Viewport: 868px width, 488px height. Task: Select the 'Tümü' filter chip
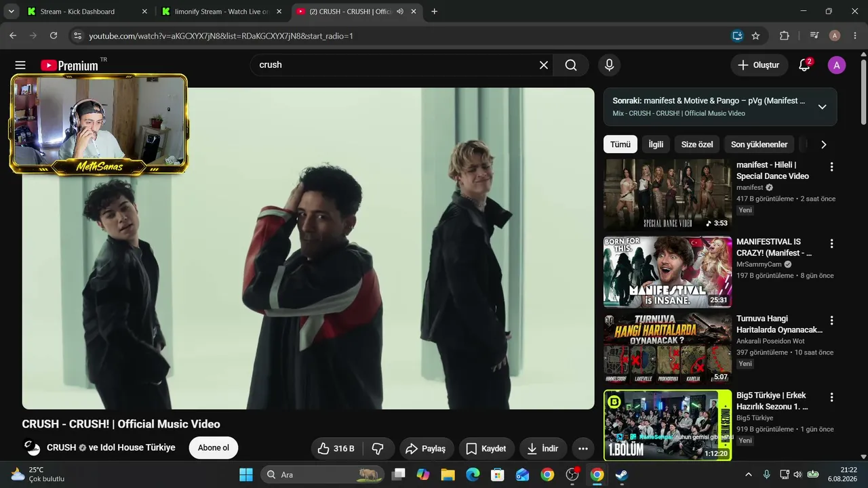(620, 144)
